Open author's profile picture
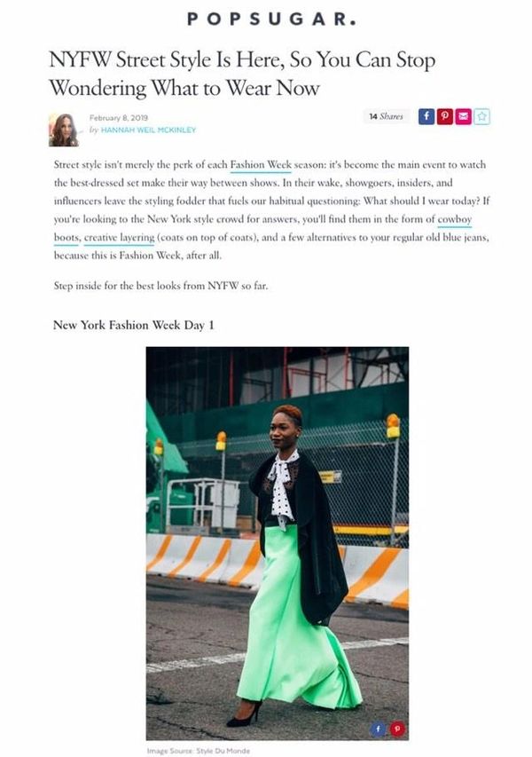Viewport: 532px width, 757px height. 63,130
